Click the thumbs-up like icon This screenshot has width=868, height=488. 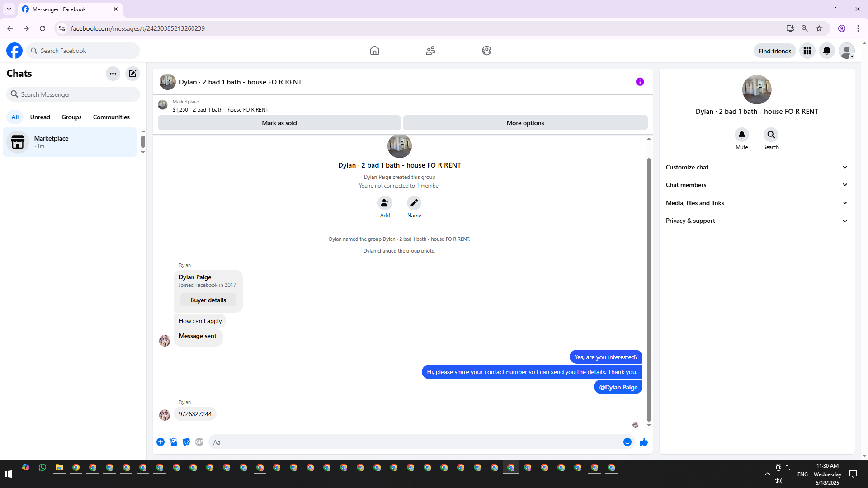(x=644, y=442)
